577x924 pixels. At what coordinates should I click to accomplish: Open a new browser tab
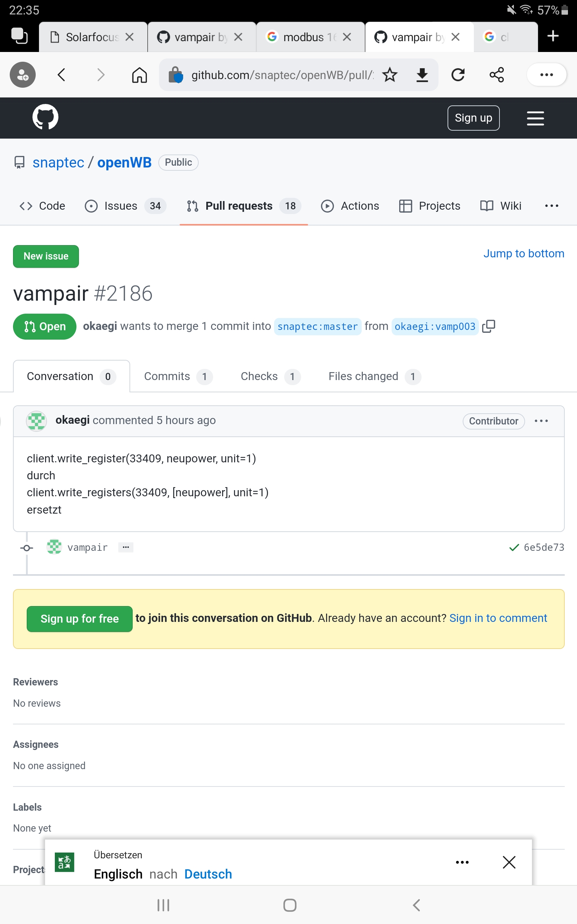click(552, 36)
